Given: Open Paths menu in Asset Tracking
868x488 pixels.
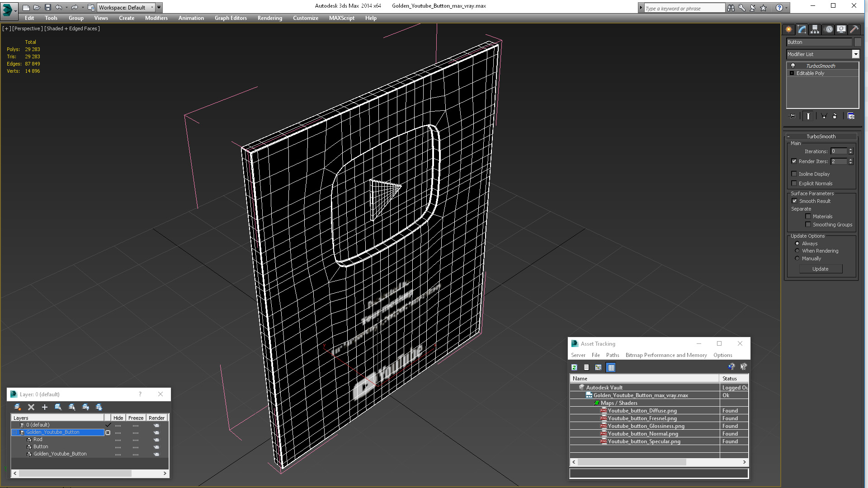Looking at the screenshot, I should [x=612, y=355].
